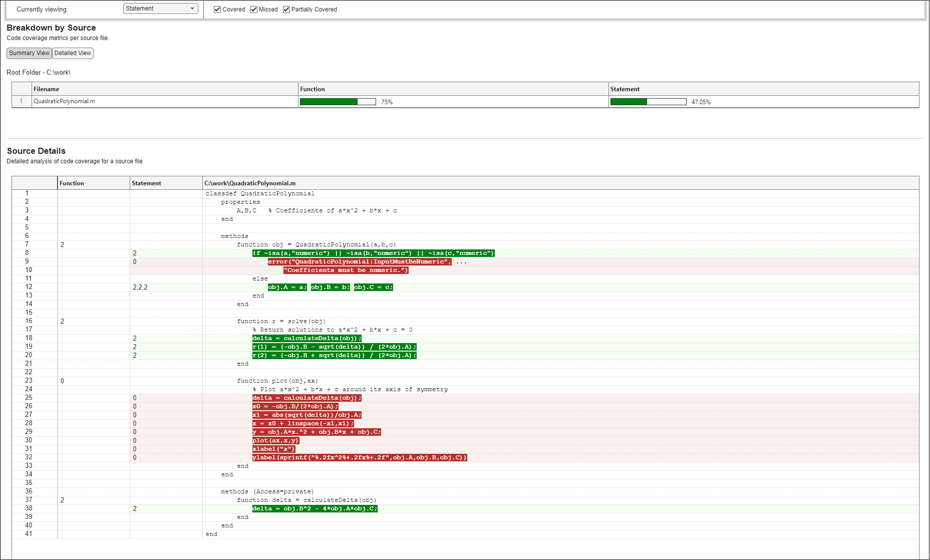
Task: Click the obj.B = b; statement
Action: click(330, 288)
